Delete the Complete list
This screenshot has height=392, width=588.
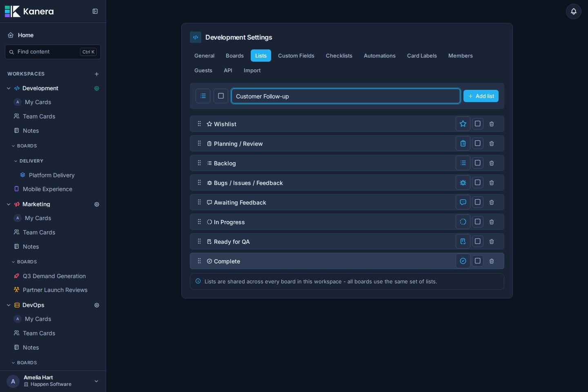pyautogui.click(x=492, y=261)
